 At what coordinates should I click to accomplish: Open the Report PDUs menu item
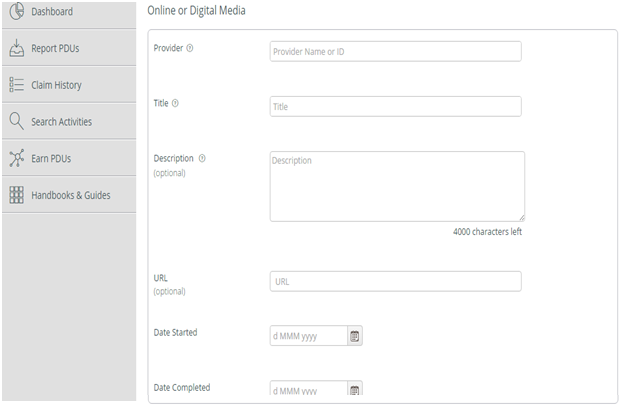[69, 48]
